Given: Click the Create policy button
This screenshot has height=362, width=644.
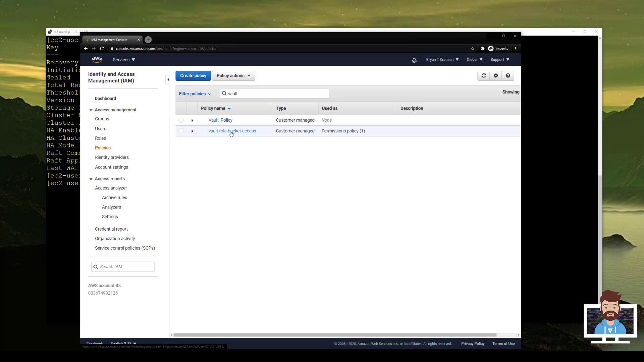Looking at the screenshot, I should tap(193, 76).
